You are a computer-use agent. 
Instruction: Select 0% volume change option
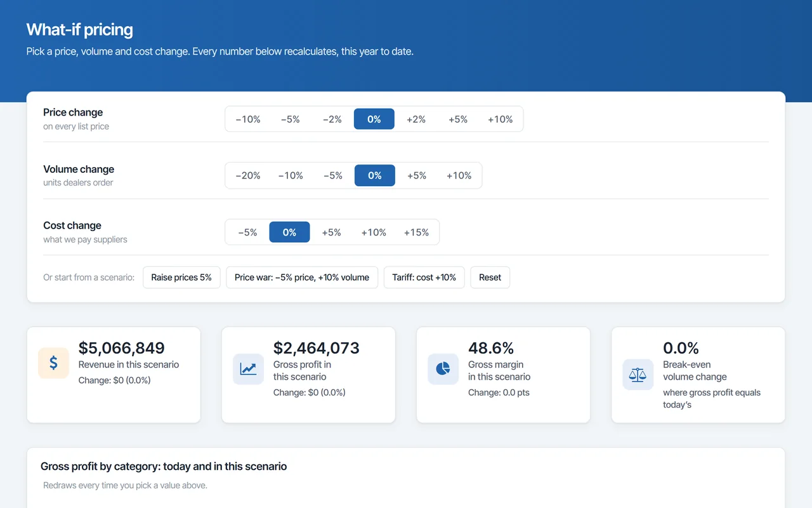(375, 175)
